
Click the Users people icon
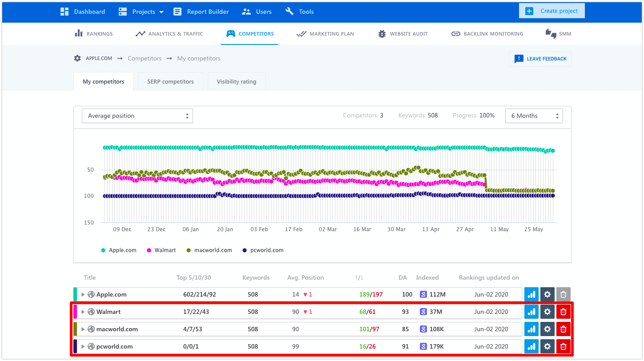[x=246, y=12]
